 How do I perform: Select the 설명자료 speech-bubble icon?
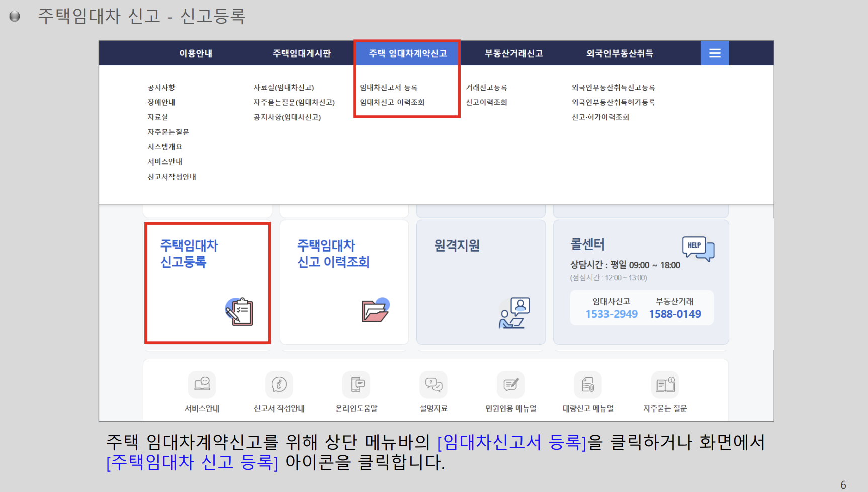[433, 384]
